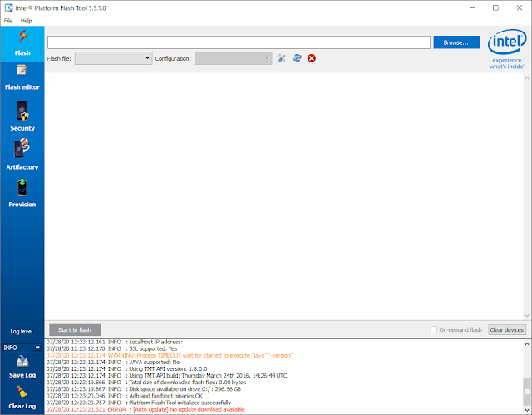This screenshot has width=532, height=415.
Task: Click the settings wrench icon near Configuration
Action: [281, 58]
